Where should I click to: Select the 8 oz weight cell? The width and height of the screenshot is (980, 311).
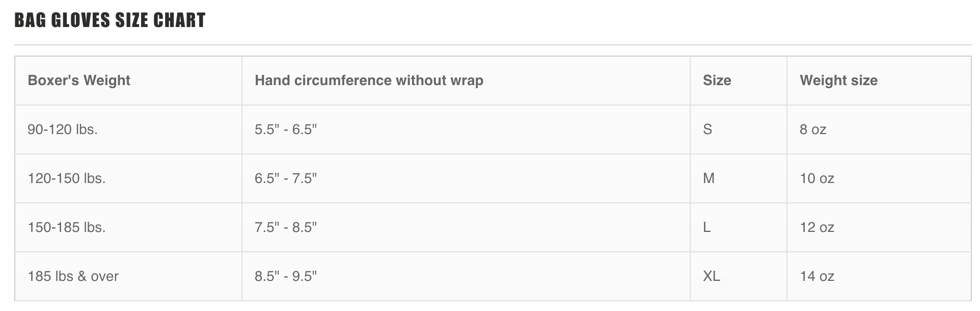tap(813, 129)
